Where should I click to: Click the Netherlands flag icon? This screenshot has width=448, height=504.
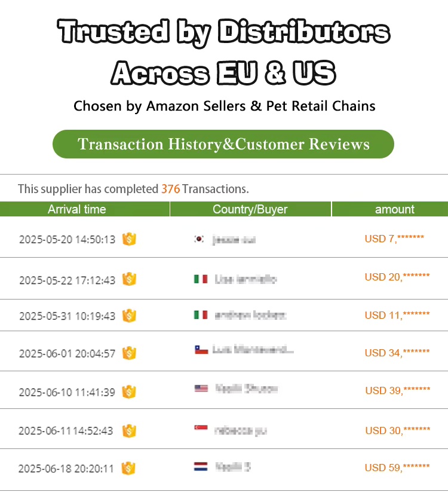201,466
